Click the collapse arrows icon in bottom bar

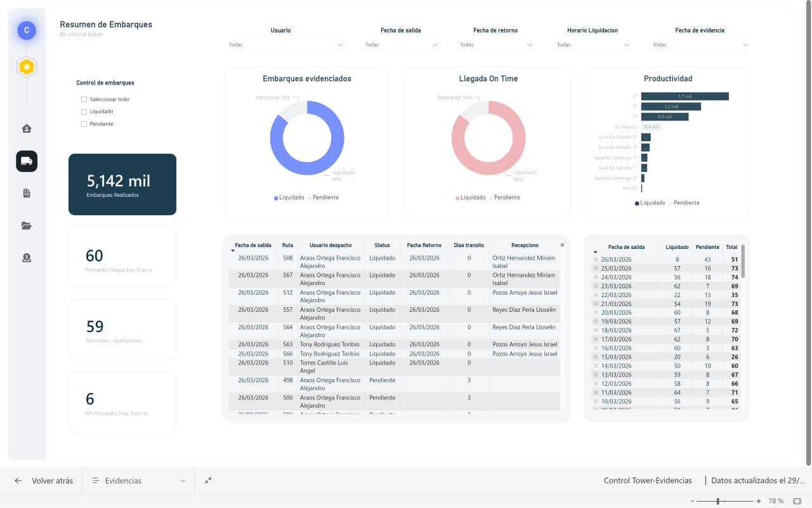coord(208,481)
